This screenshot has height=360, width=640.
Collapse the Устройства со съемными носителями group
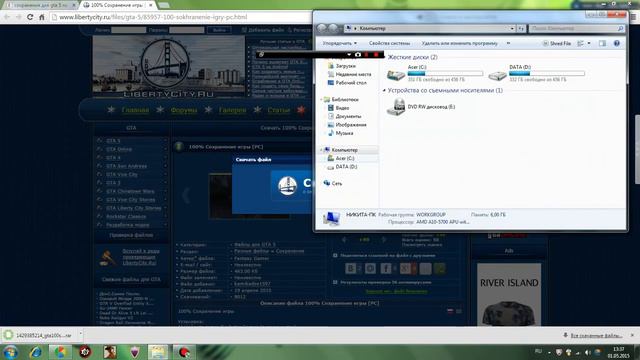coord(384,90)
